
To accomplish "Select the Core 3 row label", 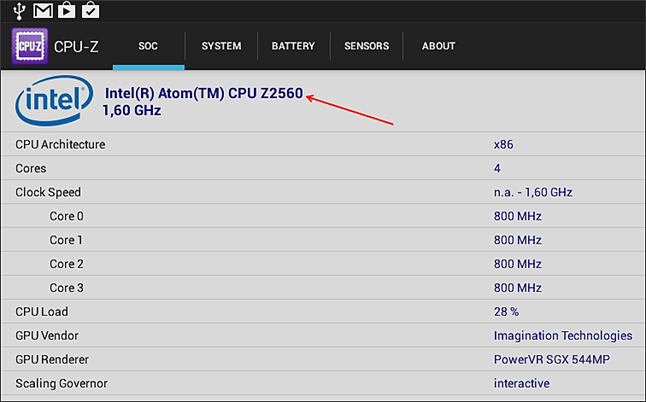I will (x=66, y=288).
